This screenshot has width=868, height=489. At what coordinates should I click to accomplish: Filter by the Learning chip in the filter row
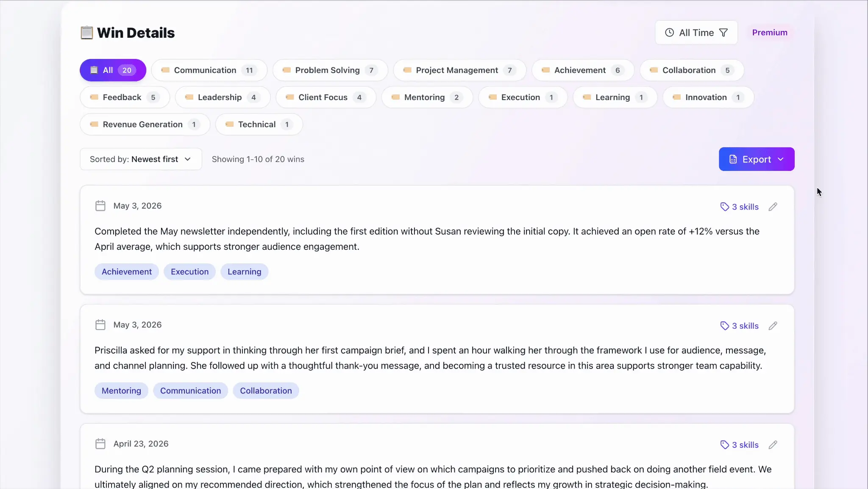[x=615, y=97]
